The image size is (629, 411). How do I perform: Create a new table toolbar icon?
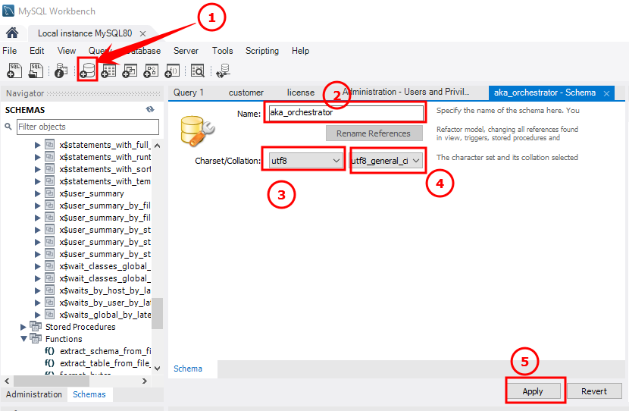point(109,71)
